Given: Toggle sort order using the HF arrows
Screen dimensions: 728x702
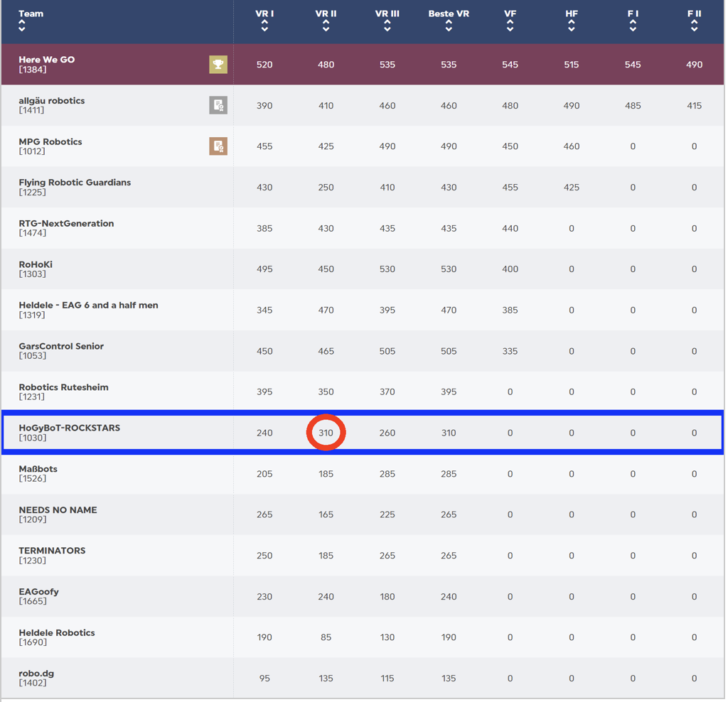Looking at the screenshot, I should [x=572, y=26].
